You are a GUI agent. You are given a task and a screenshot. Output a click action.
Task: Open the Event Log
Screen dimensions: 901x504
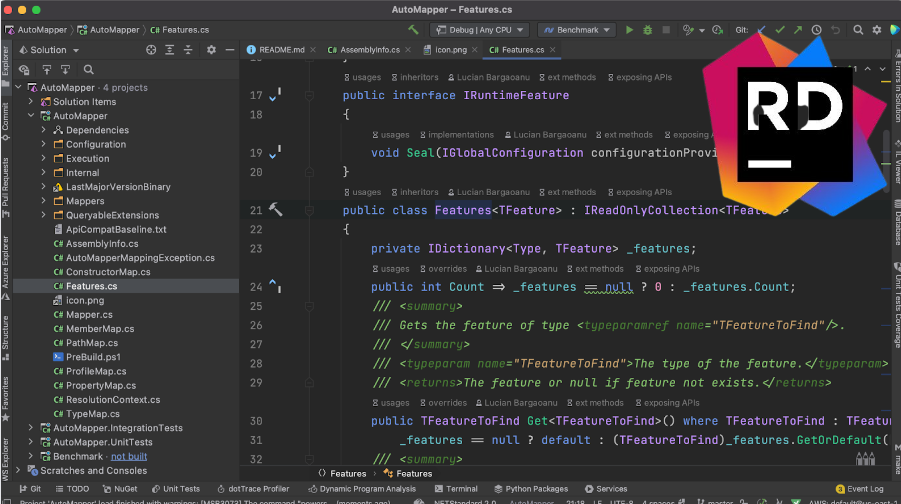860,489
